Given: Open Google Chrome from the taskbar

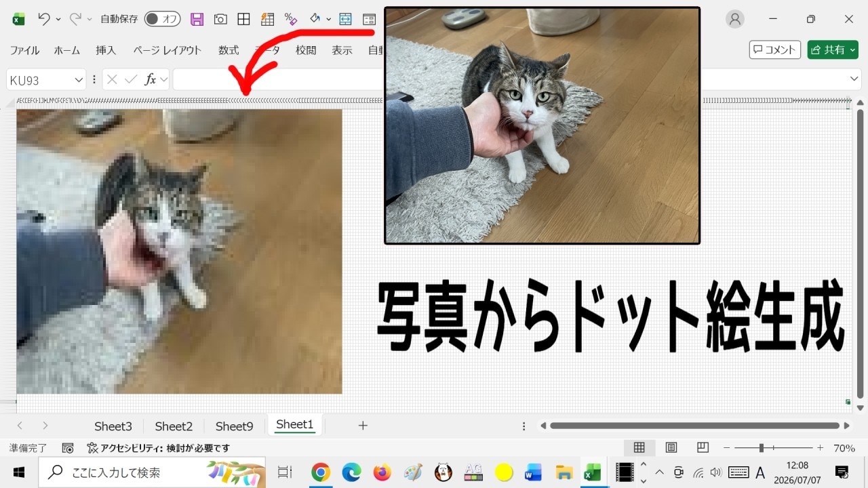Looking at the screenshot, I should 321,472.
